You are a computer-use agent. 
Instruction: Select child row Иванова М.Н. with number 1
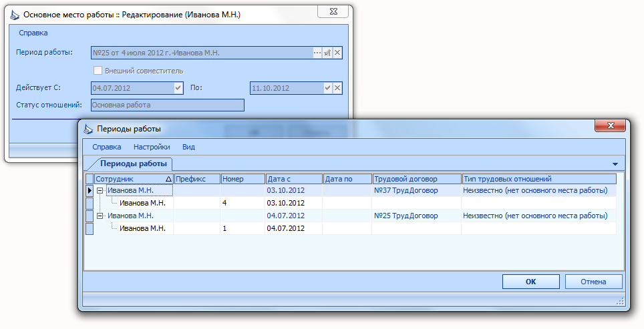[x=142, y=228]
